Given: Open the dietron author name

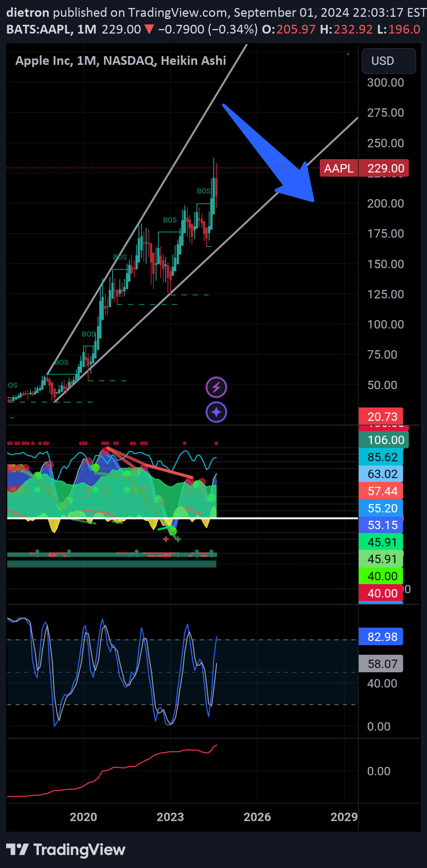Looking at the screenshot, I should [x=28, y=13].
